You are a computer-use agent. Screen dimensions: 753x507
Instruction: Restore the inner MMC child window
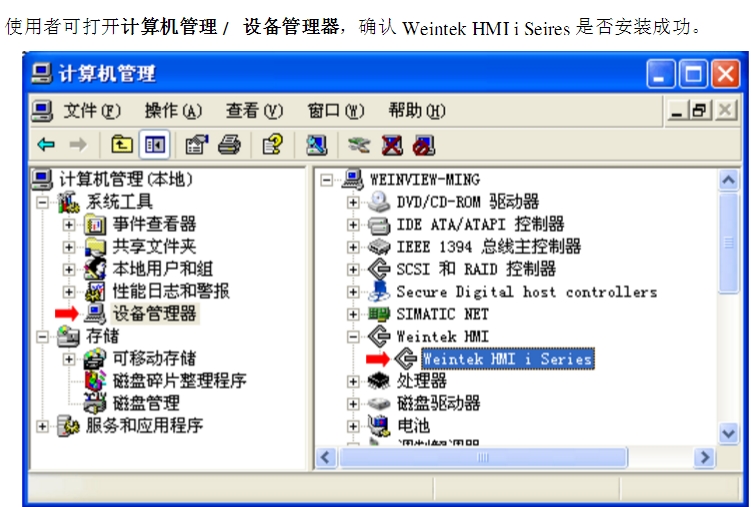point(701,111)
